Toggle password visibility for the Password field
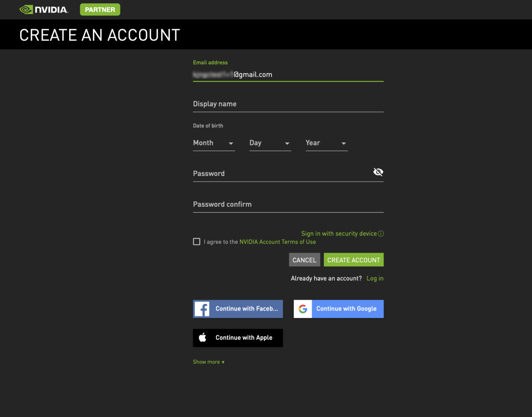Viewport: 532px width, 417px height. [378, 172]
